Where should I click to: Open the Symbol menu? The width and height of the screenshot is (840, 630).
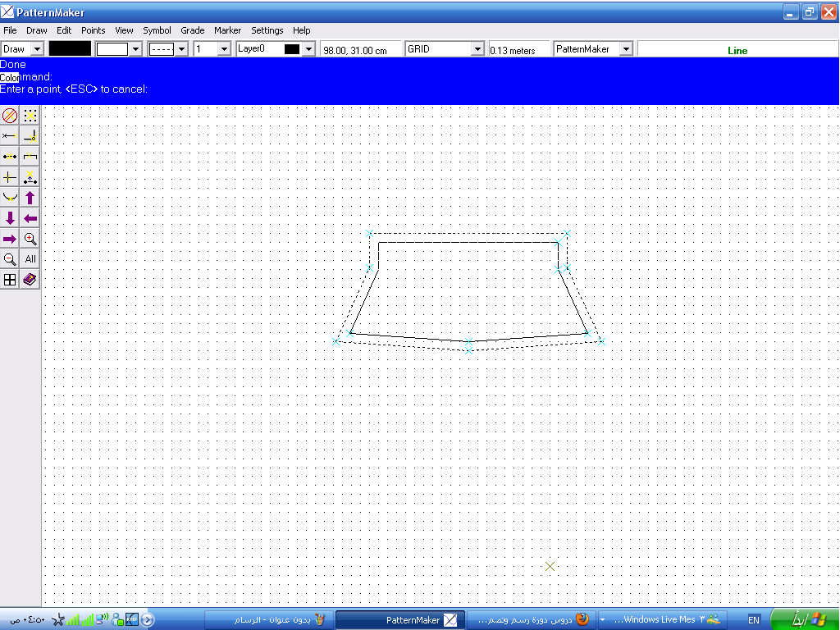click(x=157, y=30)
